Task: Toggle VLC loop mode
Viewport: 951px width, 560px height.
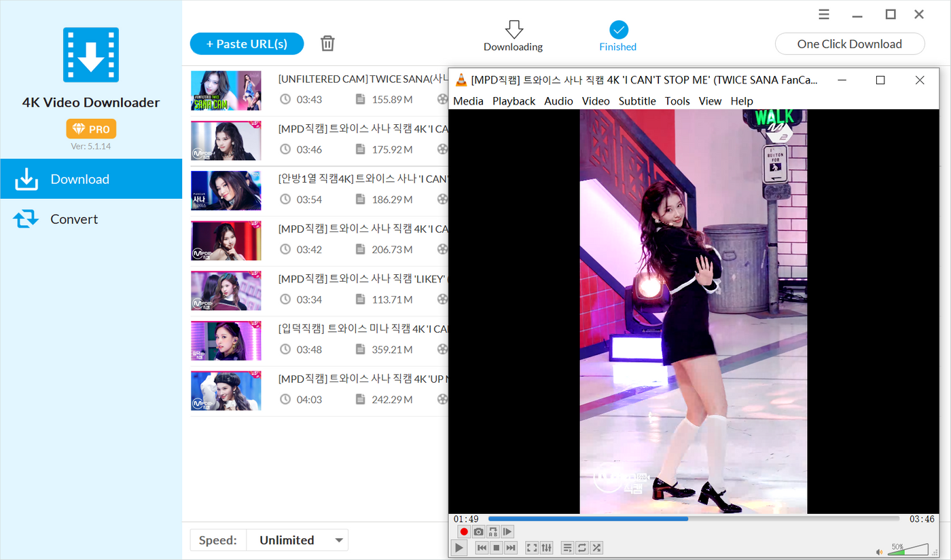Action: tap(582, 547)
